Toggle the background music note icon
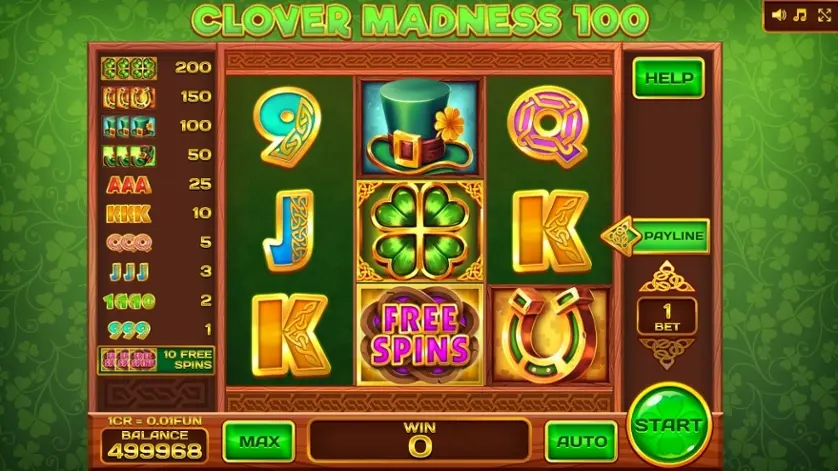 [800, 15]
